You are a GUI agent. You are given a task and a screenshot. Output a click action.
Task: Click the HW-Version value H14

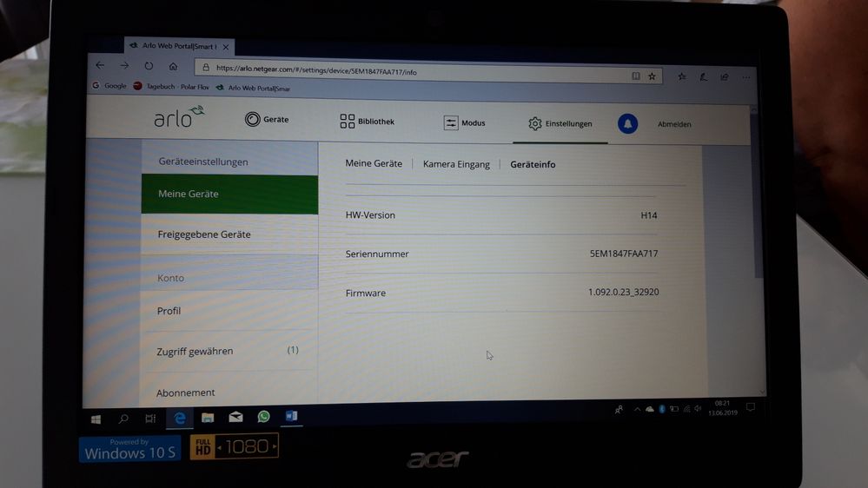pos(649,215)
